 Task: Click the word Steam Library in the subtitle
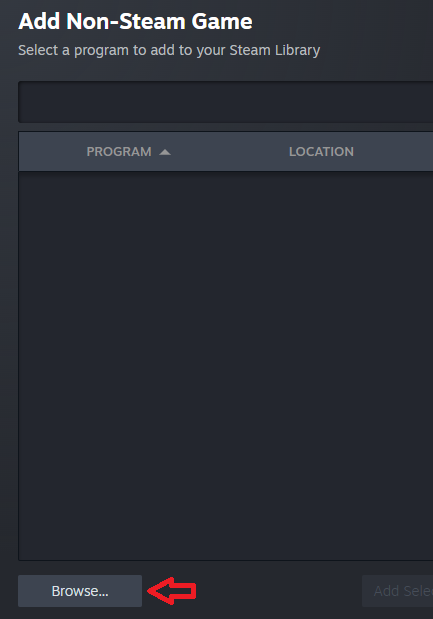click(275, 50)
